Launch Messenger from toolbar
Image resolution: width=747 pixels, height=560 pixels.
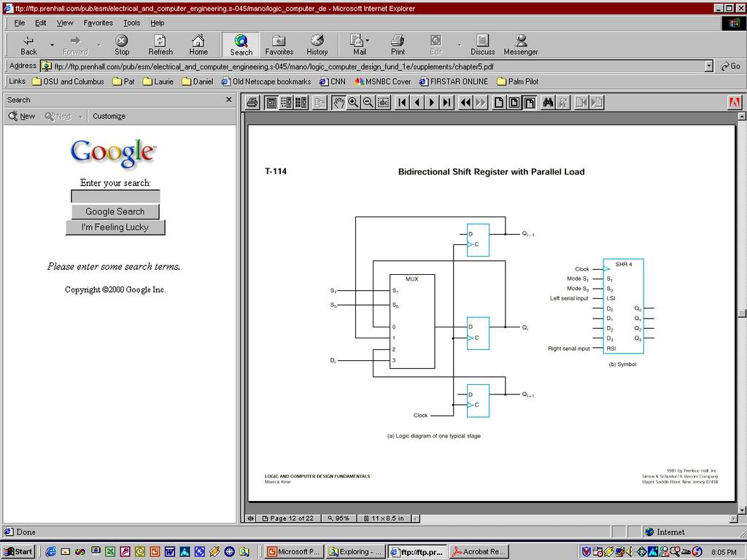click(521, 45)
